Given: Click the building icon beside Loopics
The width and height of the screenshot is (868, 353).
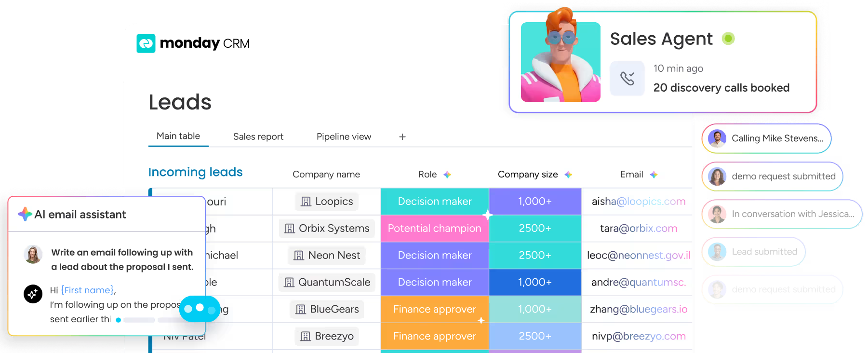Looking at the screenshot, I should (x=306, y=202).
